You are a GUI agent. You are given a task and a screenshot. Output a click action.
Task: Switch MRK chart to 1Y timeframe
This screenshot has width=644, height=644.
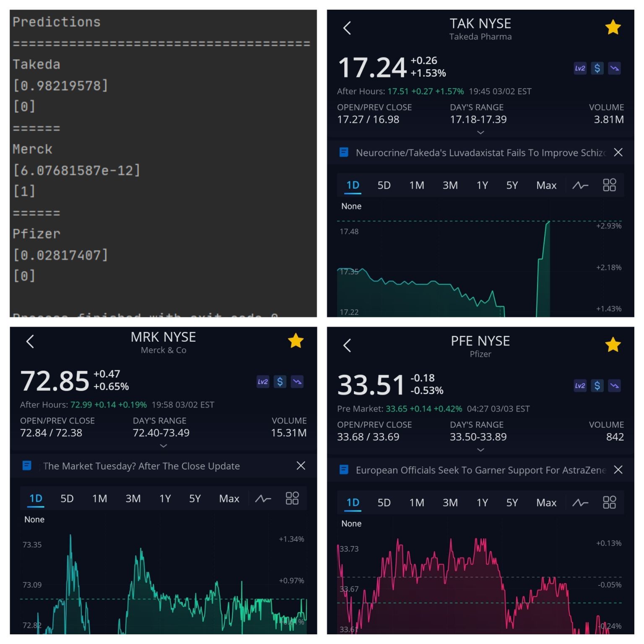tap(165, 499)
